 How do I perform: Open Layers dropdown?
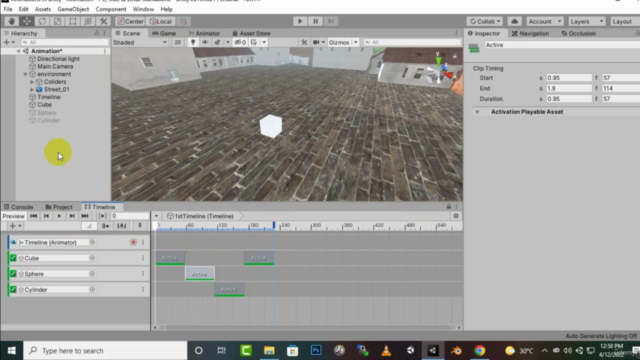click(x=587, y=21)
